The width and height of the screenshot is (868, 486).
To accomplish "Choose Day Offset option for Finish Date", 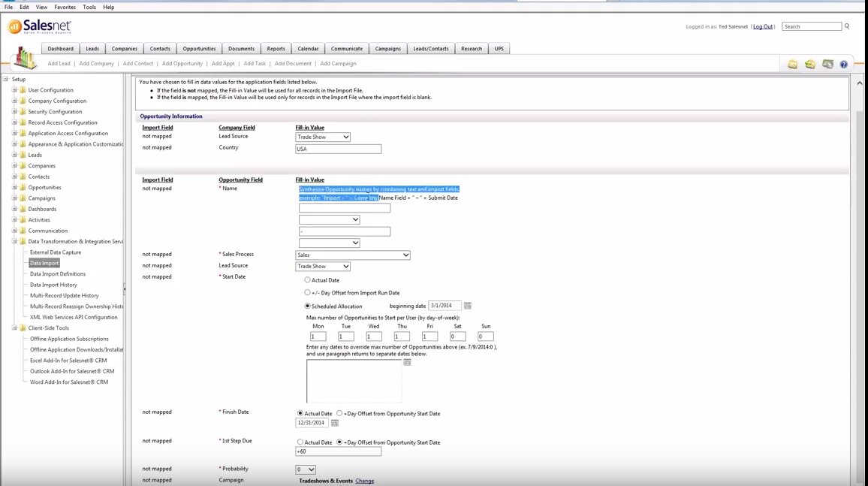I will pyautogui.click(x=339, y=413).
